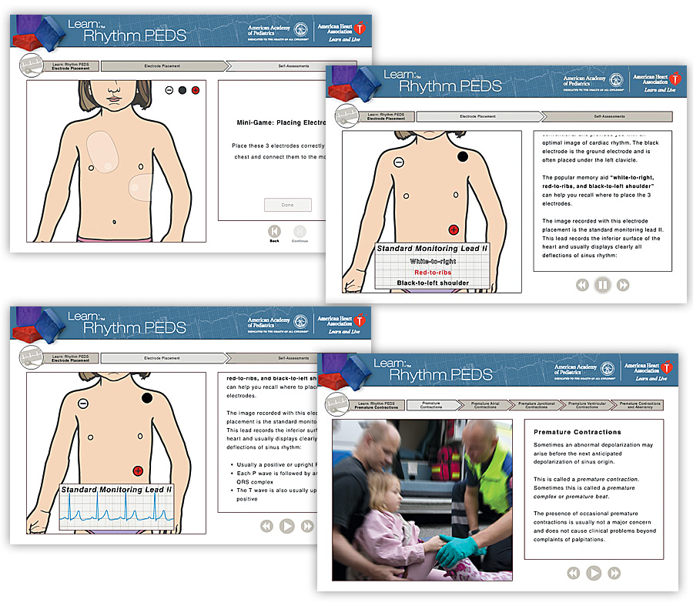Click 'Mini-Game: Placing Electro' heading text
The width and height of the screenshot is (693, 616).
tap(281, 122)
